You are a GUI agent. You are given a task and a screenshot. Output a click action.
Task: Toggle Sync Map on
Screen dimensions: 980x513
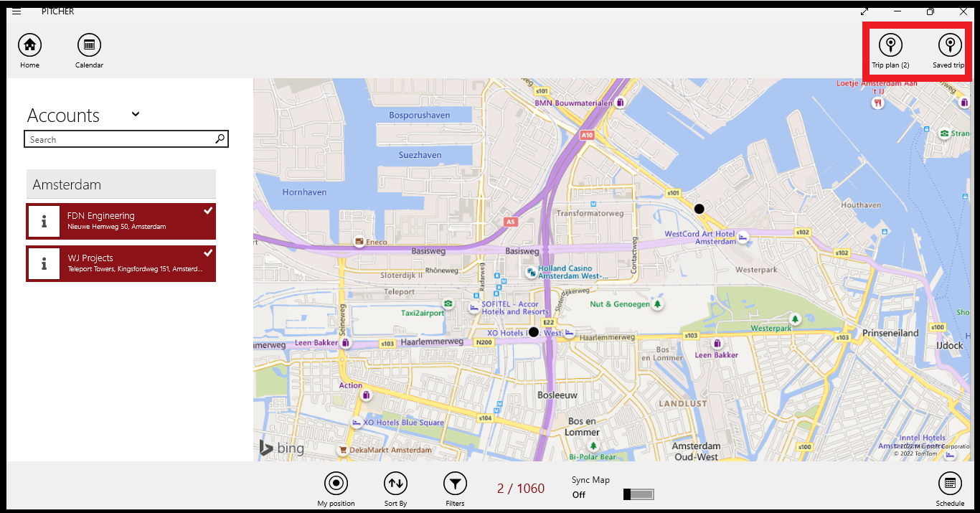pyautogui.click(x=637, y=494)
